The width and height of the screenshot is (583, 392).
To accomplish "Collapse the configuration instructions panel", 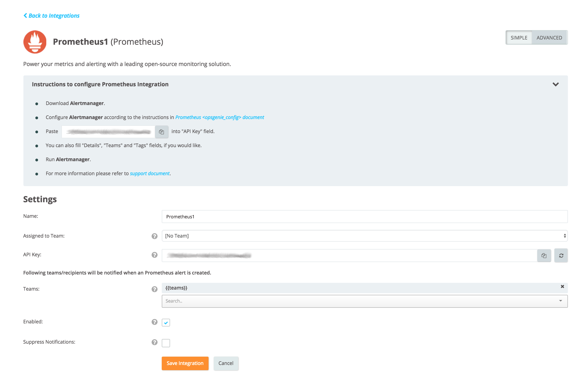I will pyautogui.click(x=555, y=84).
